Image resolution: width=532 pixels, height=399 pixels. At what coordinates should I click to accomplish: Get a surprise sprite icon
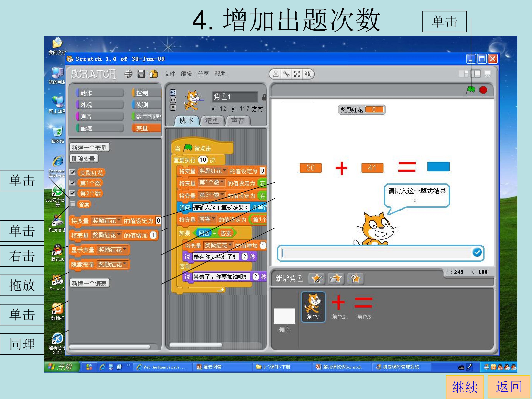click(355, 279)
